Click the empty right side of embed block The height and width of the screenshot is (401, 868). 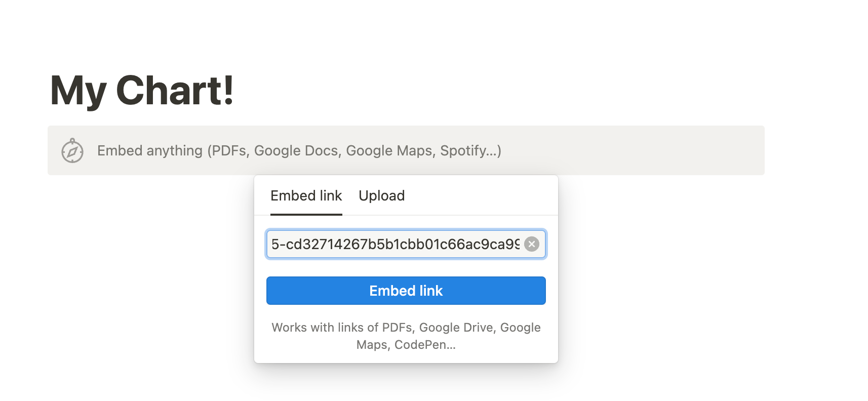pyautogui.click(x=633, y=150)
